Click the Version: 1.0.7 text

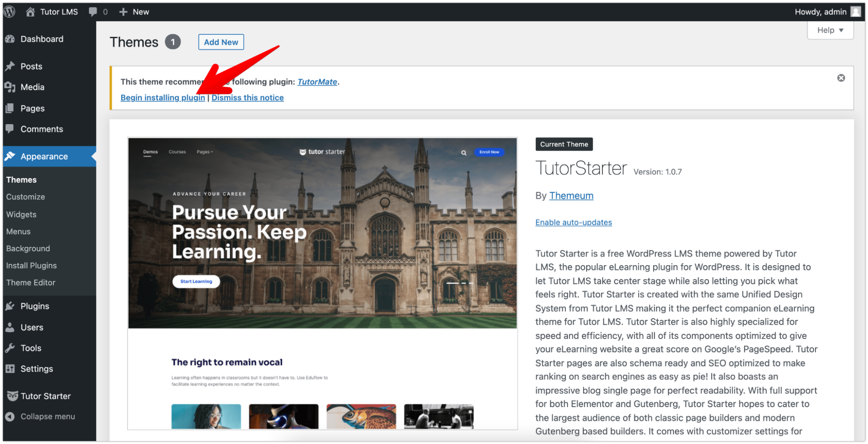point(658,172)
